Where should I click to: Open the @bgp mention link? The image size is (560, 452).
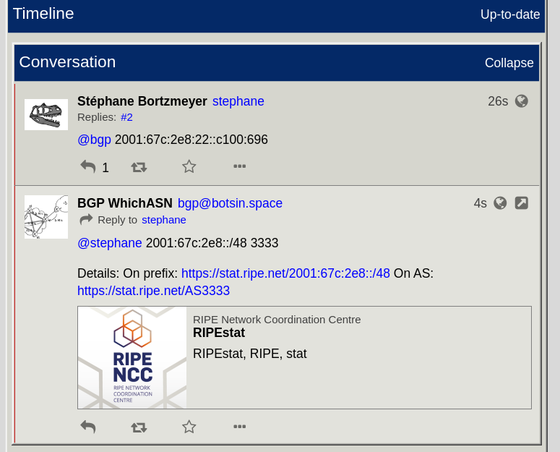[x=94, y=140]
